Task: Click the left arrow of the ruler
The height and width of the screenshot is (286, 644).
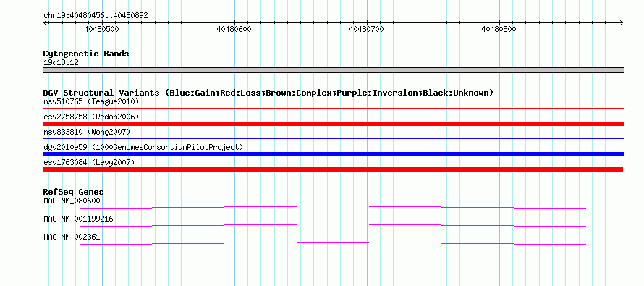Action: (x=45, y=23)
